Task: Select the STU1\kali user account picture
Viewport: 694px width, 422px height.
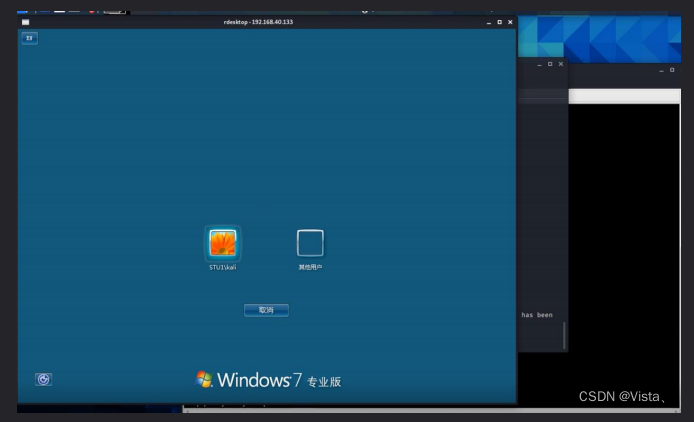Action: click(223, 243)
